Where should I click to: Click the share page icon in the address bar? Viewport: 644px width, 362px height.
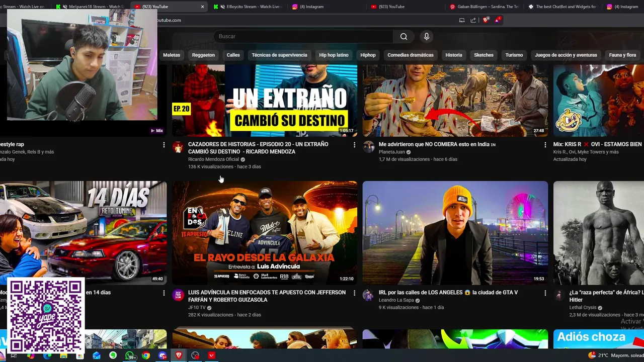point(473,20)
